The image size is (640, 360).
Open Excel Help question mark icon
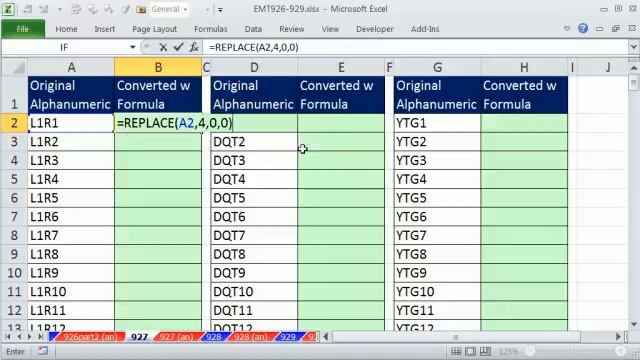583,28
